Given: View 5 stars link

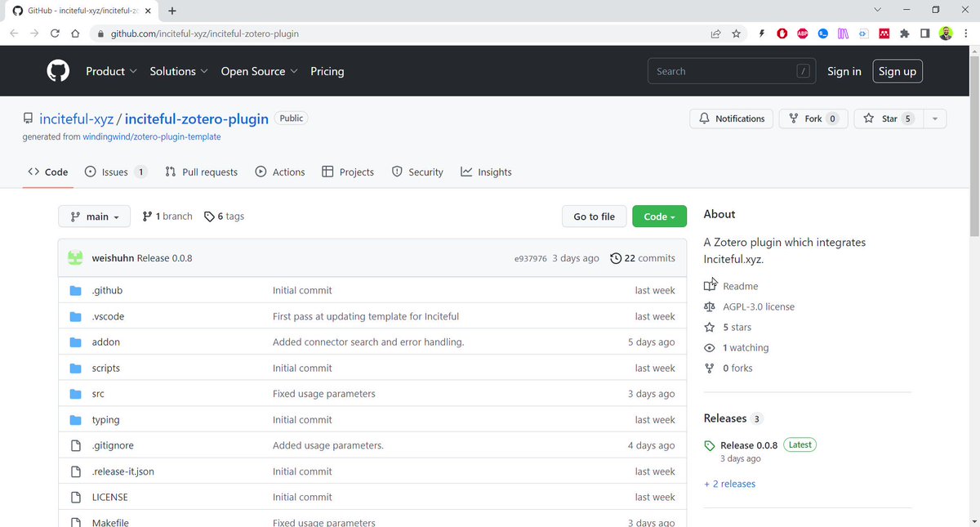Looking at the screenshot, I should pyautogui.click(x=737, y=327).
